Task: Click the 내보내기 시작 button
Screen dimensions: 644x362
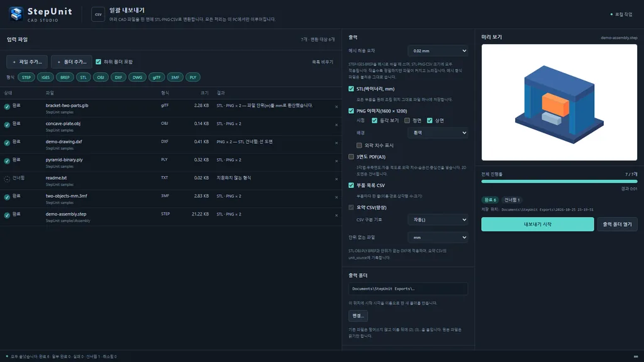Action: [538, 224]
